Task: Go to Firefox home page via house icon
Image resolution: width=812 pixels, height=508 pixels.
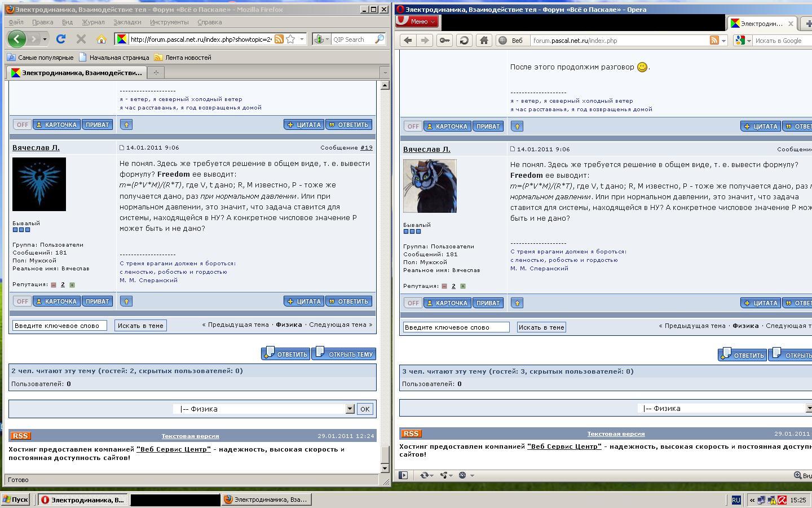Action: pos(101,39)
